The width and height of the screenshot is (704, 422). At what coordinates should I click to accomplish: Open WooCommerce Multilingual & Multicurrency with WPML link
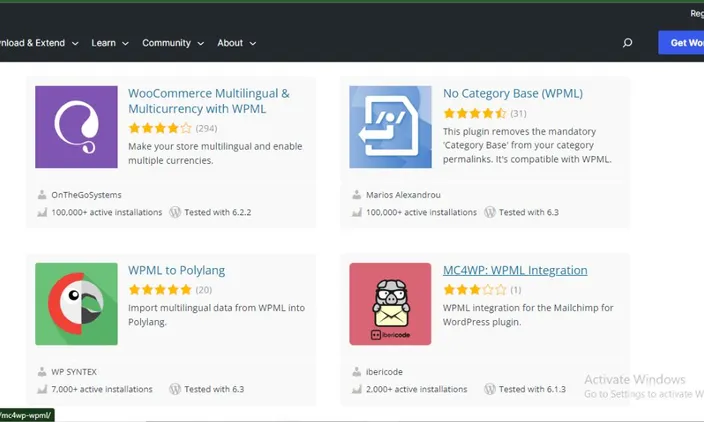(209, 101)
